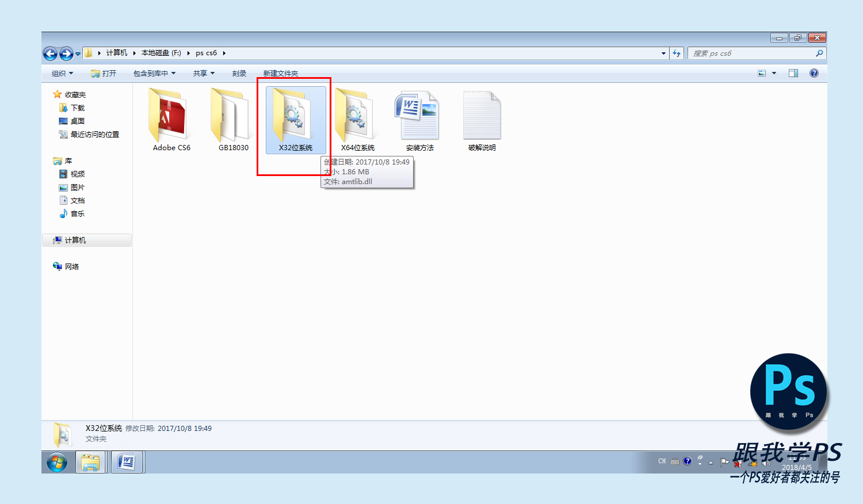Open the 组织 menu
The width and height of the screenshot is (863, 504).
62,73
